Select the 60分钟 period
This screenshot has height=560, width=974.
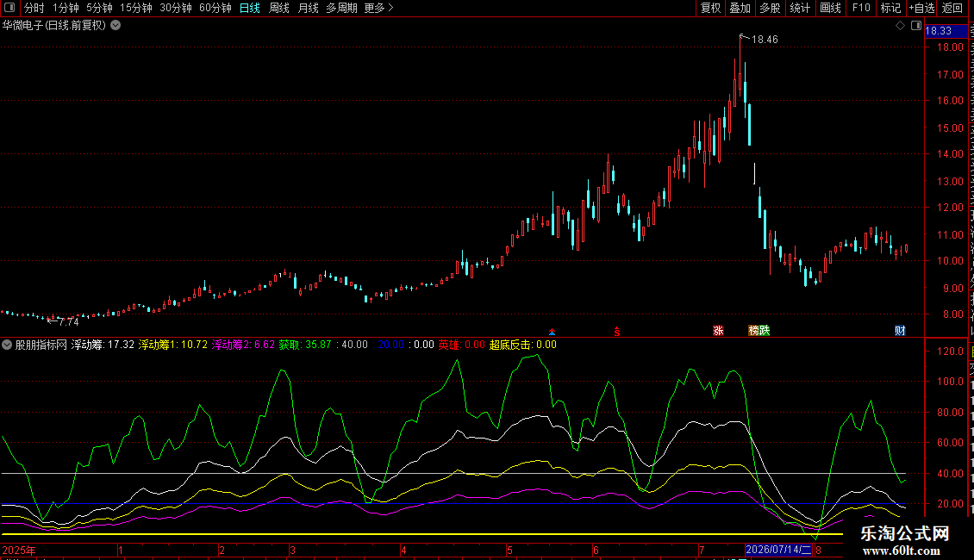[215, 8]
